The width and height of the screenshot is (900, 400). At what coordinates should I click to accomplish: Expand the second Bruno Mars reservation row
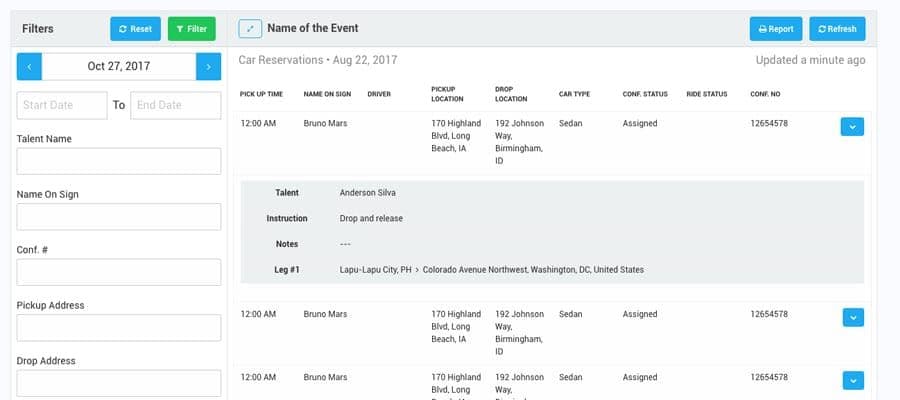[853, 317]
